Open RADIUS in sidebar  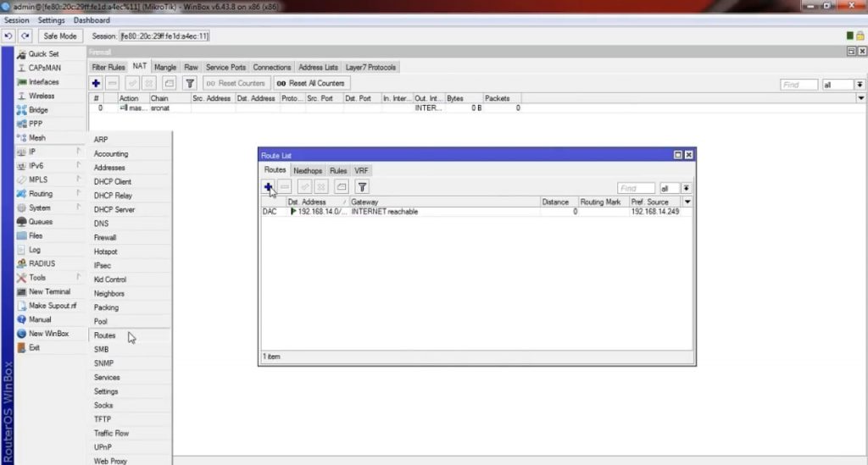point(42,263)
